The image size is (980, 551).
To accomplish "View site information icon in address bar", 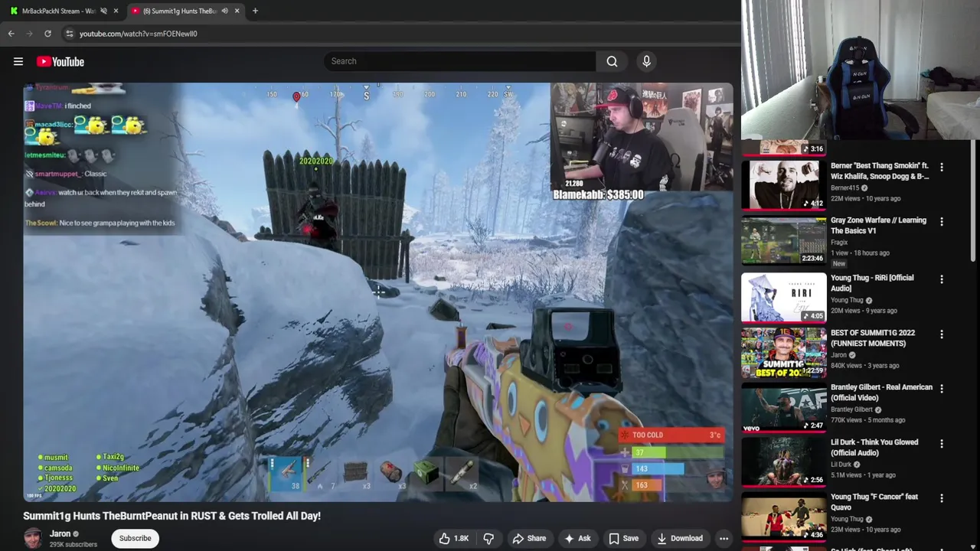I will pyautogui.click(x=70, y=34).
